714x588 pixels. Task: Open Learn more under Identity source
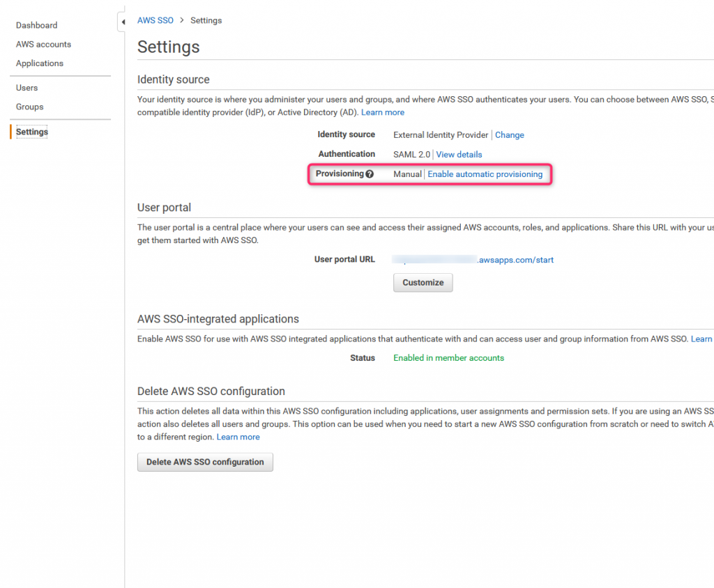(383, 112)
